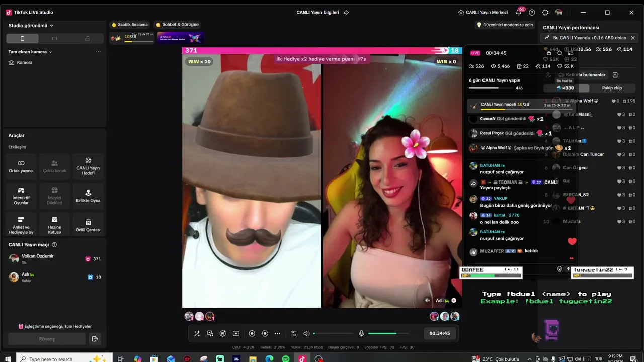The width and height of the screenshot is (644, 362).
Task: Toggle the chat overlay lock icon
Action: pyautogui.click(x=549, y=52)
